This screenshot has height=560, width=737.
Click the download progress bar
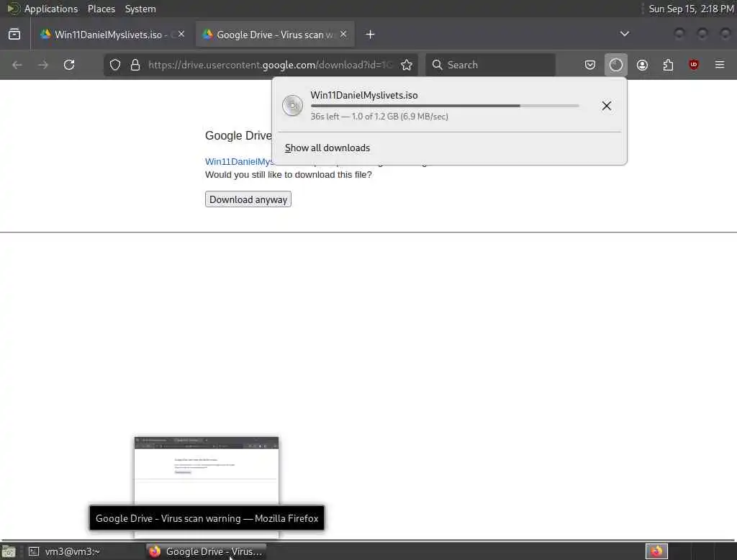pos(445,106)
